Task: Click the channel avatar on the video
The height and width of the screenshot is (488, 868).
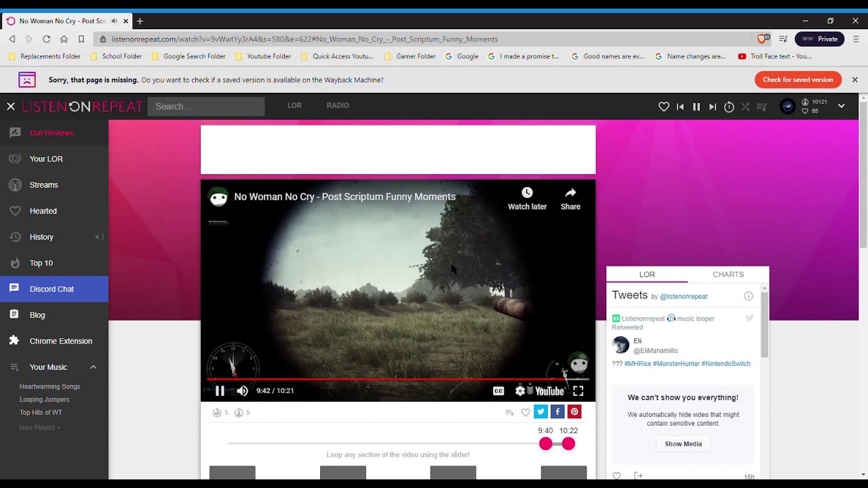Action: [218, 197]
